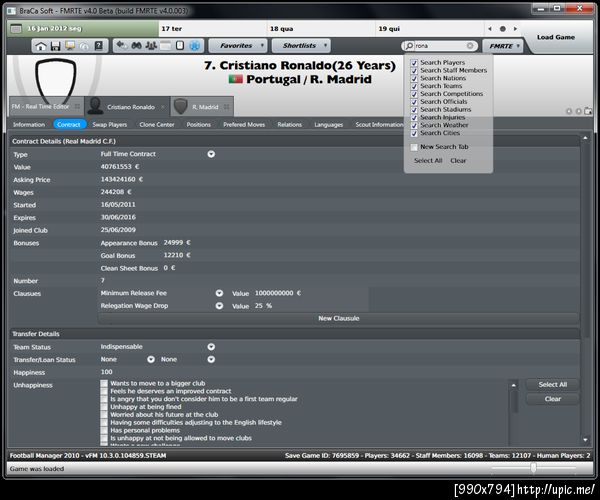This screenshot has width=600, height=500.
Task: Click the blue globe icon in toolbar
Action: pos(195,46)
